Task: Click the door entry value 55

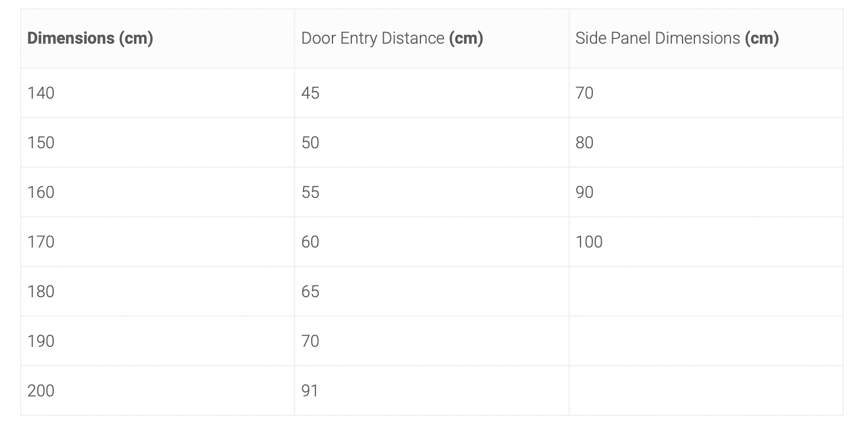Action: [x=310, y=192]
